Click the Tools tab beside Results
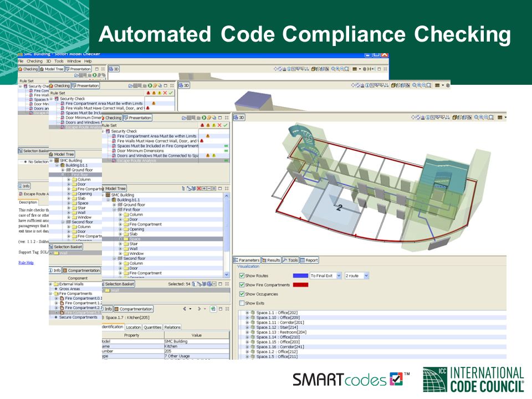 (290, 260)
